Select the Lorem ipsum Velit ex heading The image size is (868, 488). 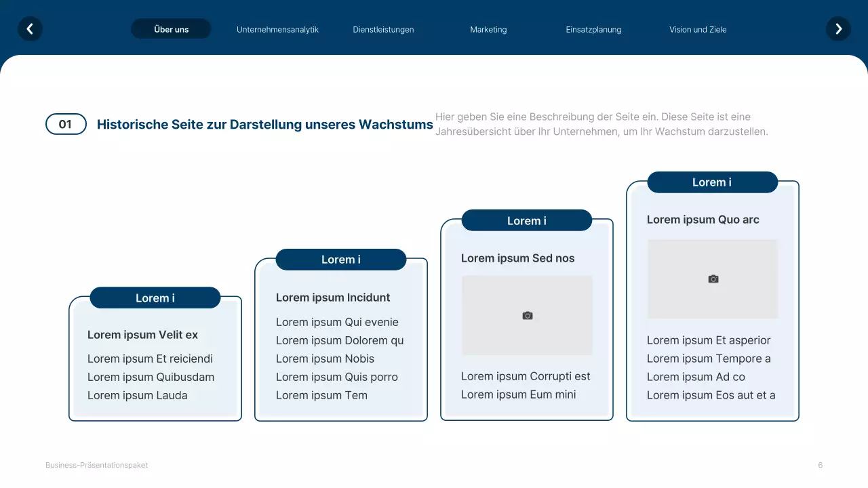pyautogui.click(x=142, y=334)
